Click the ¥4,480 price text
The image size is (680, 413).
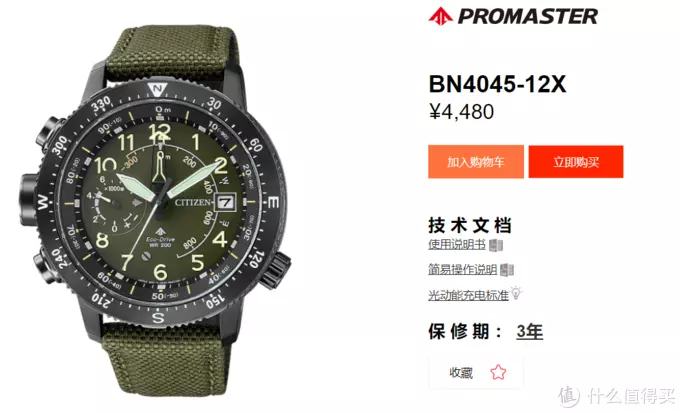click(461, 111)
